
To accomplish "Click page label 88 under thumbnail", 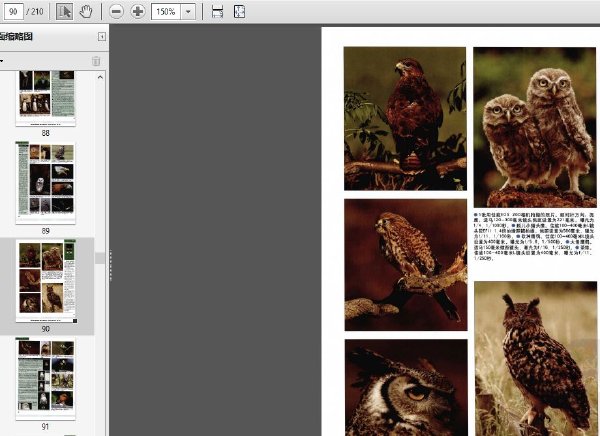I will (46, 133).
